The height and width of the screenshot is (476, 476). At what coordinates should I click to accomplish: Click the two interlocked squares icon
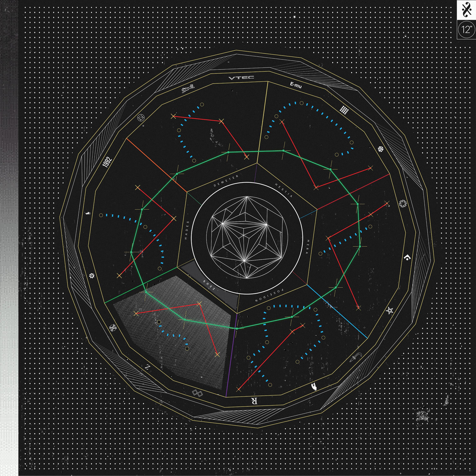click(197, 393)
